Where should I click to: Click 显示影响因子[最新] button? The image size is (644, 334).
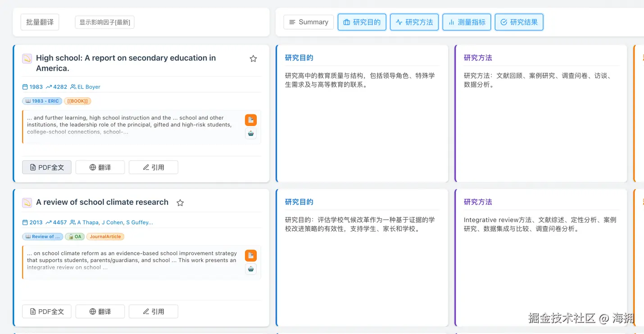tap(104, 22)
